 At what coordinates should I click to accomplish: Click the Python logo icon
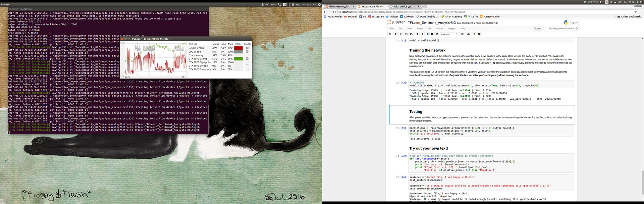tap(566, 22)
